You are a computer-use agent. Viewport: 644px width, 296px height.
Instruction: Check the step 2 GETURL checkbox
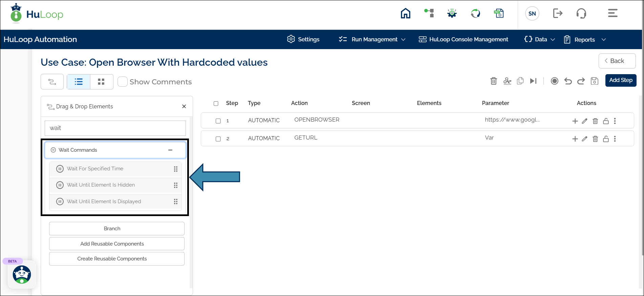[218, 139]
